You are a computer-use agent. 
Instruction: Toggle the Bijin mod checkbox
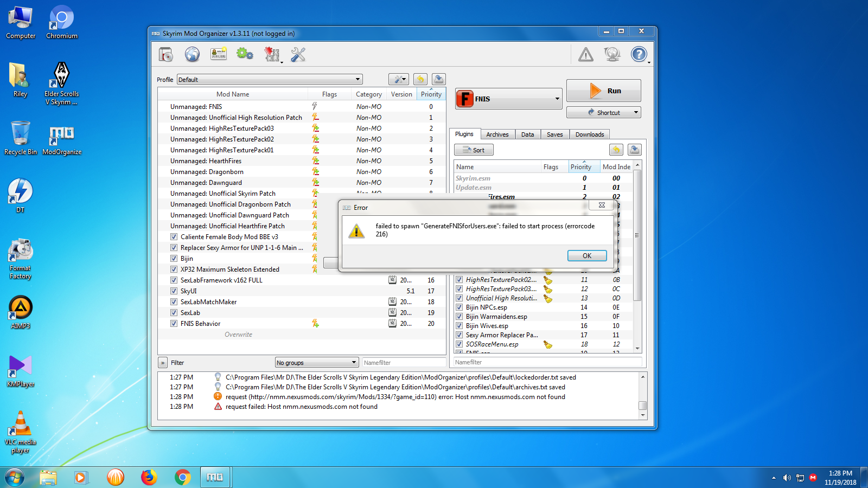tap(174, 259)
